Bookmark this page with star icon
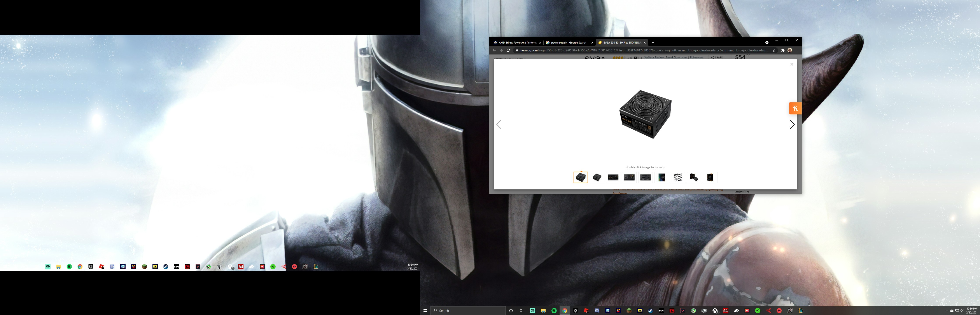This screenshot has height=315, width=980. [x=774, y=50]
